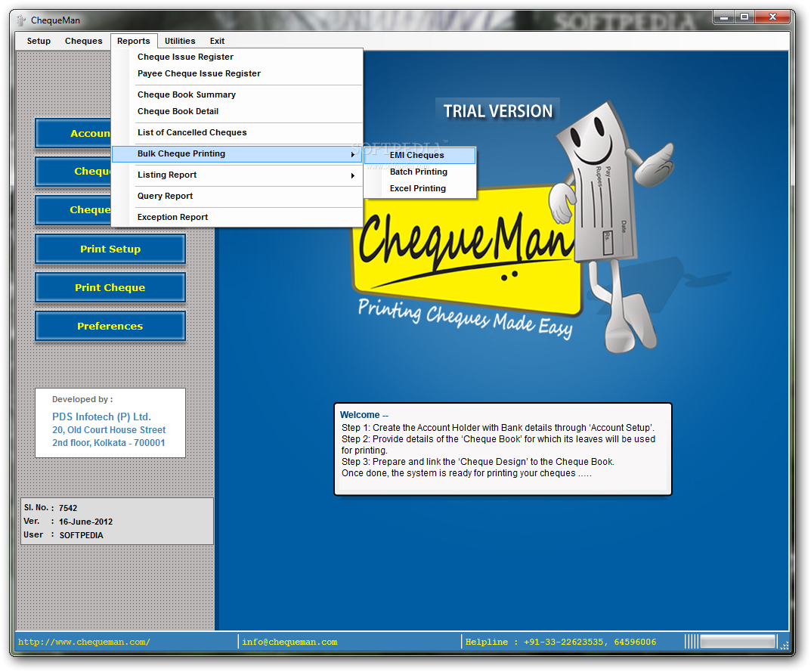Image resolution: width=811 pixels, height=672 pixels.
Task: Click the Helpline phone numbers text
Action: coord(561,642)
